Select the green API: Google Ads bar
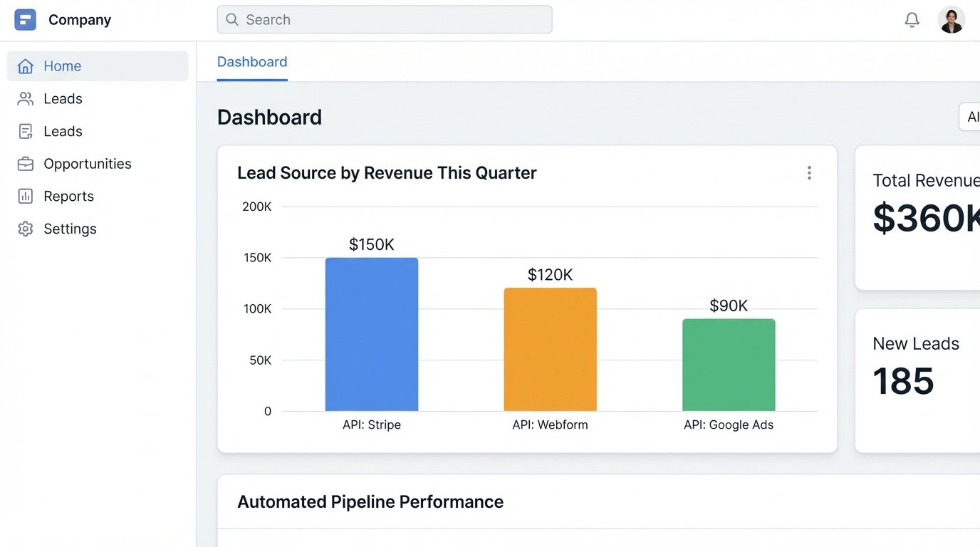Image resolution: width=980 pixels, height=547 pixels. point(729,365)
